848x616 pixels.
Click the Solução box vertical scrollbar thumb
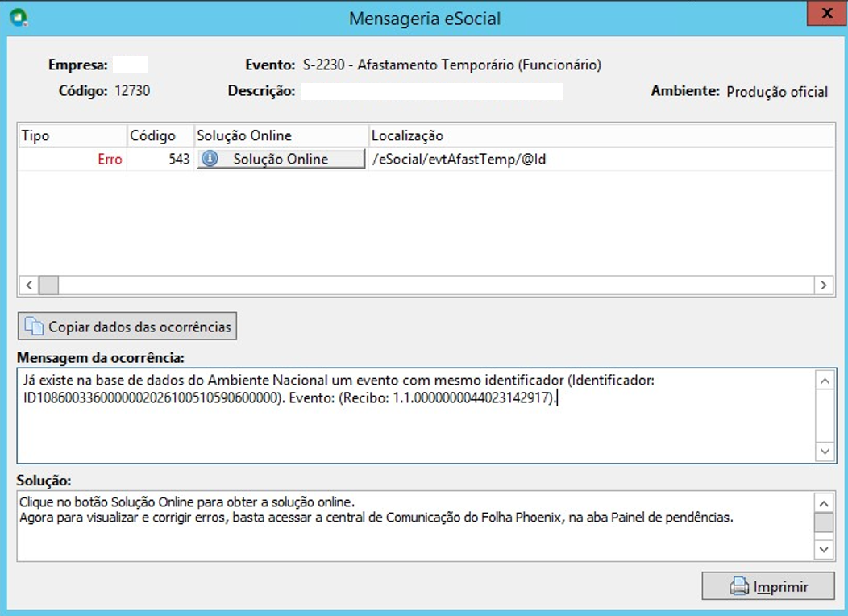click(824, 523)
